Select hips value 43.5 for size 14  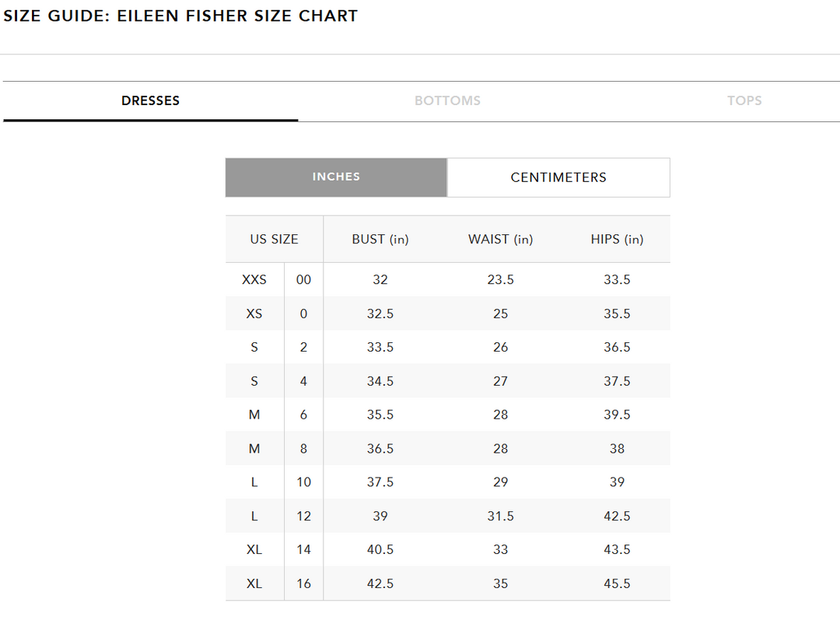(x=617, y=549)
